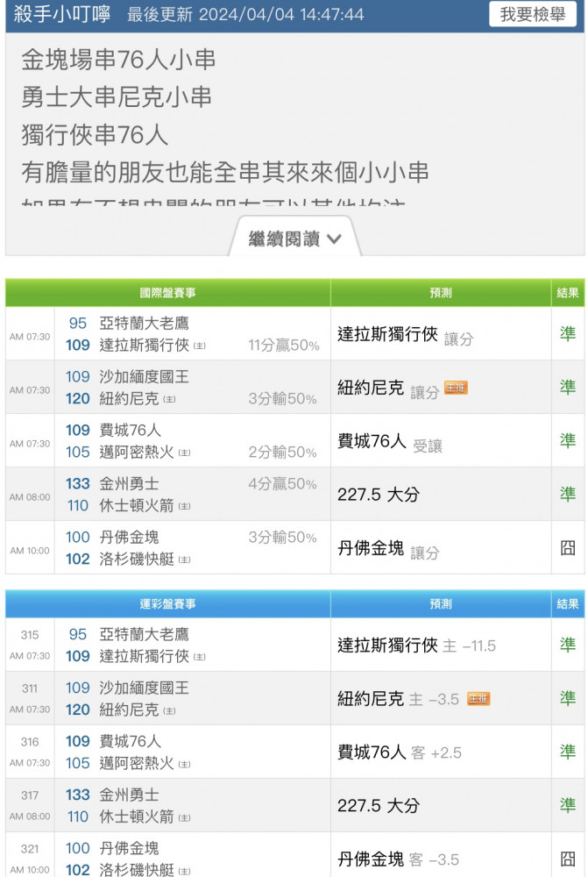Click the 結果 header in the 國際盤 table

(x=568, y=293)
